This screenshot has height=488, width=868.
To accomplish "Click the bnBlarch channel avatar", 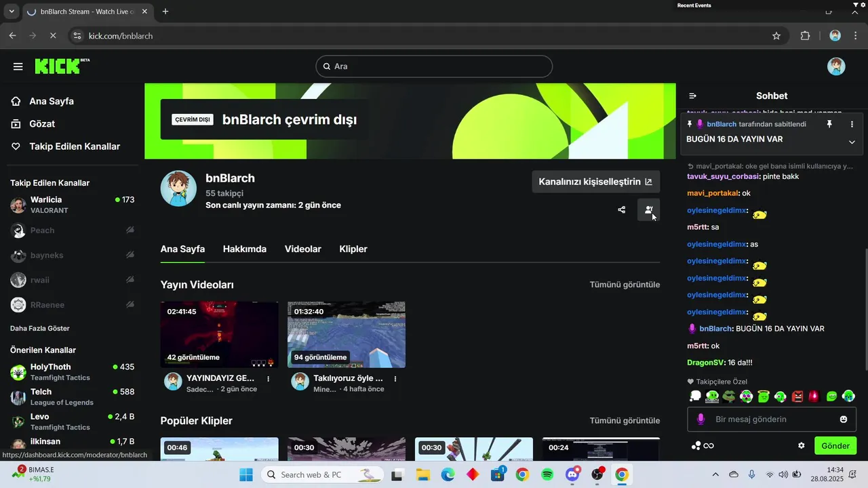I will [178, 188].
